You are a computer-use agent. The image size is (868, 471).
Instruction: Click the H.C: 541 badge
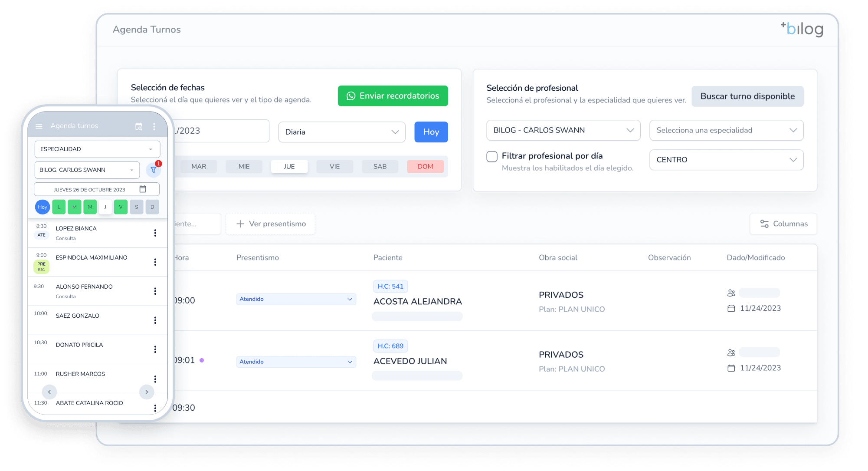click(x=390, y=287)
